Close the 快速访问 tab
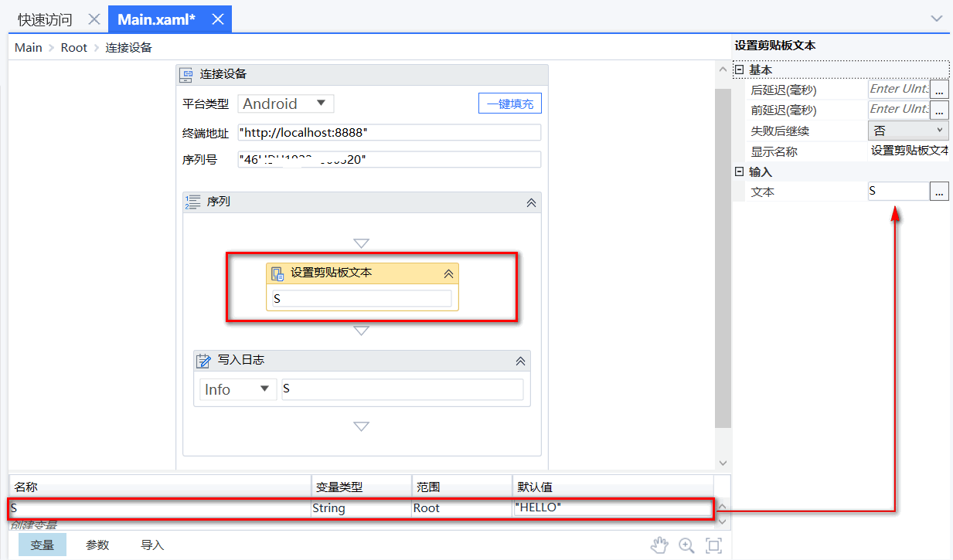The height and width of the screenshot is (560, 953). coord(94,19)
